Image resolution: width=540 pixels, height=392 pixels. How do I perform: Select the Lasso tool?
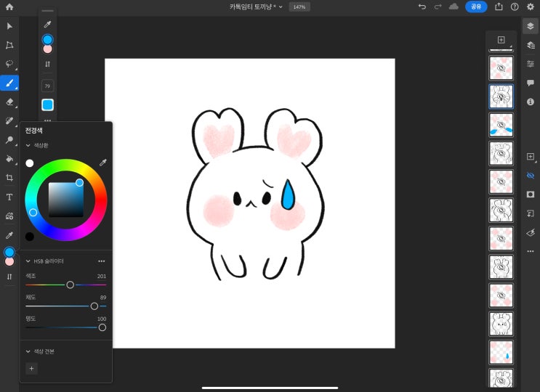pos(9,64)
